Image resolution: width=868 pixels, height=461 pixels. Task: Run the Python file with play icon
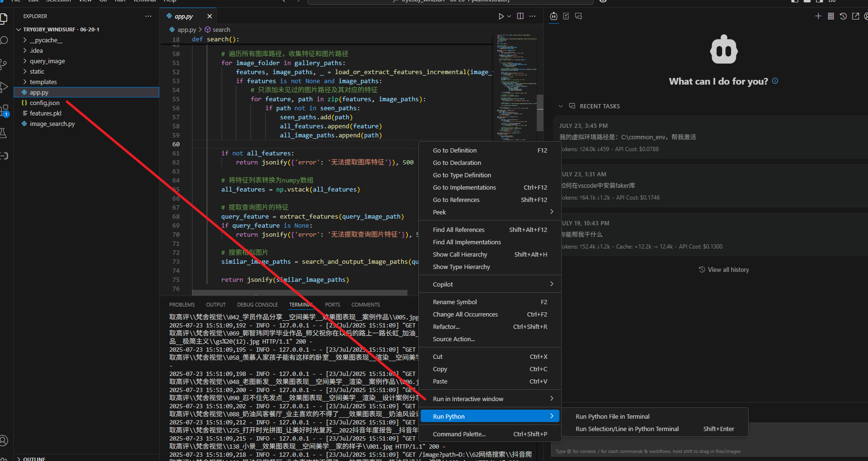(x=501, y=16)
